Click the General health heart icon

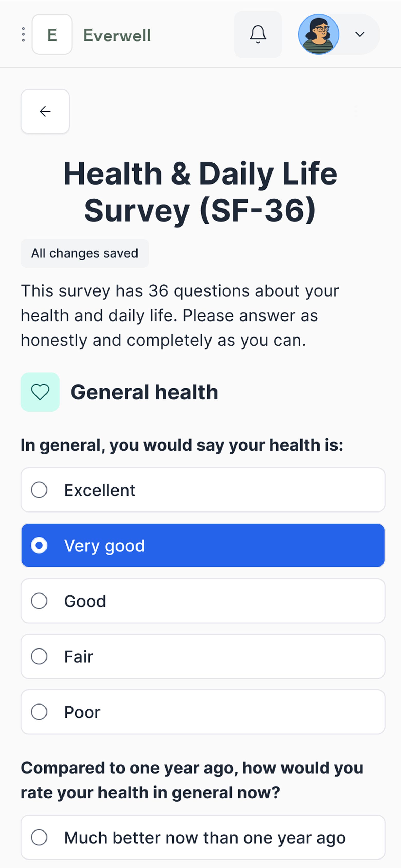[40, 392]
